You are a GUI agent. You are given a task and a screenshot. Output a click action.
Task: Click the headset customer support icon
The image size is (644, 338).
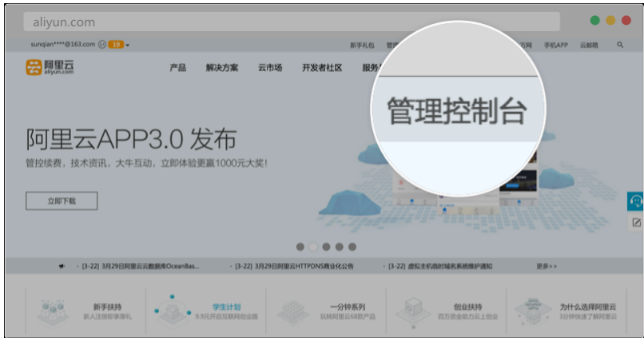pos(636,201)
